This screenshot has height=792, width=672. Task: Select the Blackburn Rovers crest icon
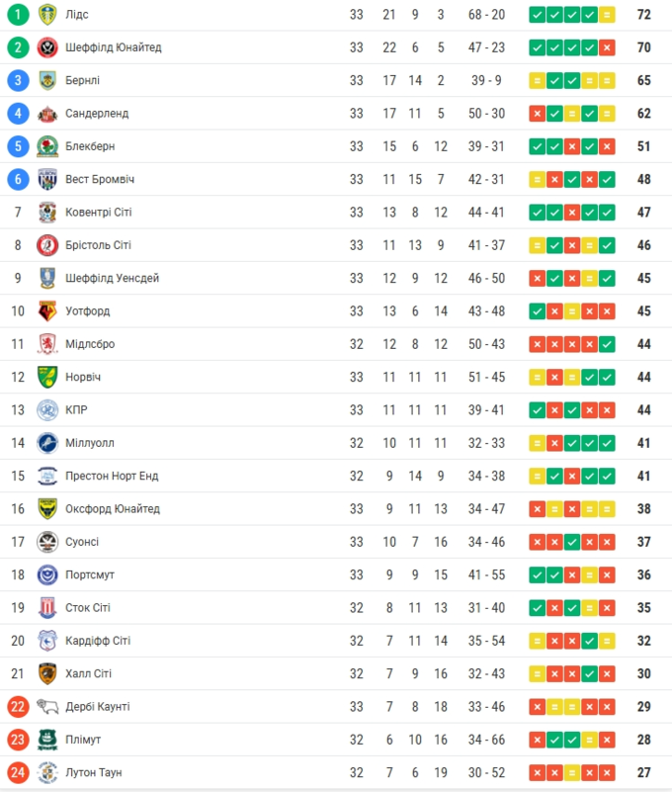pyautogui.click(x=46, y=146)
